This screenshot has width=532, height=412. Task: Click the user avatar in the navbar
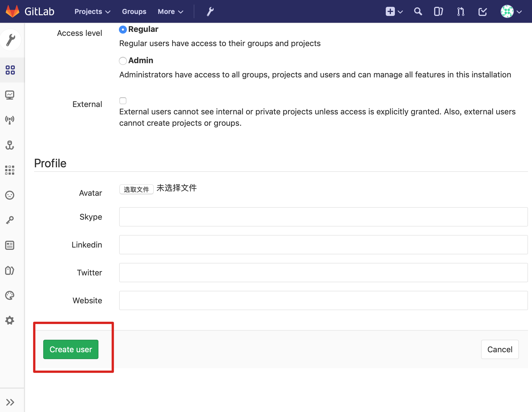click(x=507, y=11)
